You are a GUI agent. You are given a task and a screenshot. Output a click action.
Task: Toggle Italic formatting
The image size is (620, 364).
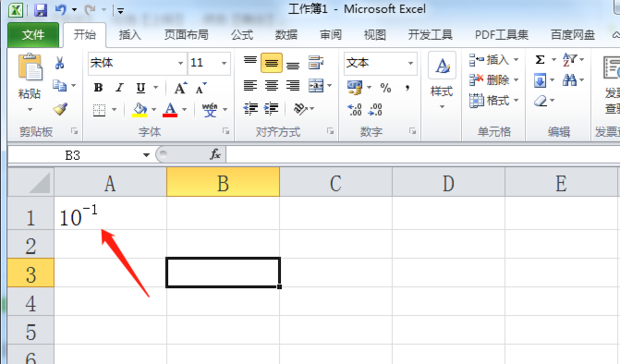coord(120,87)
